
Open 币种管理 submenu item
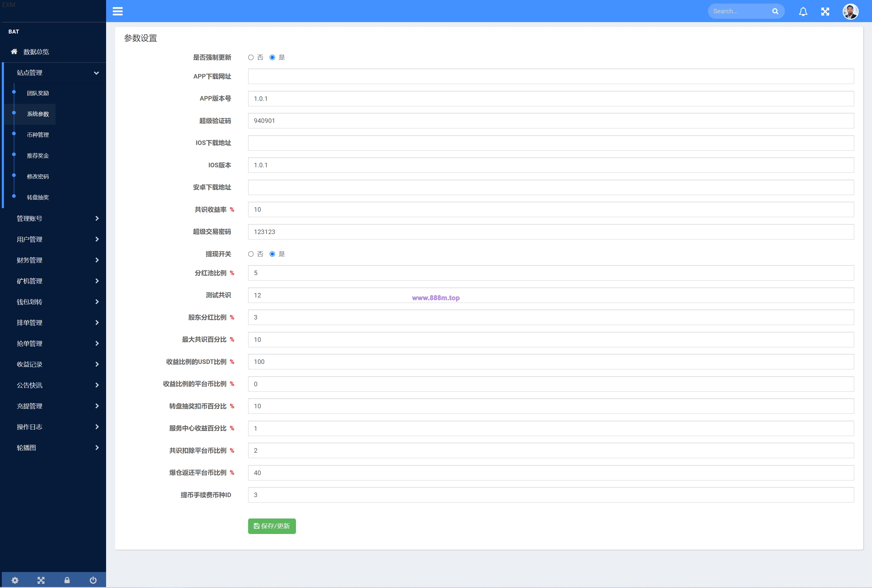click(38, 135)
